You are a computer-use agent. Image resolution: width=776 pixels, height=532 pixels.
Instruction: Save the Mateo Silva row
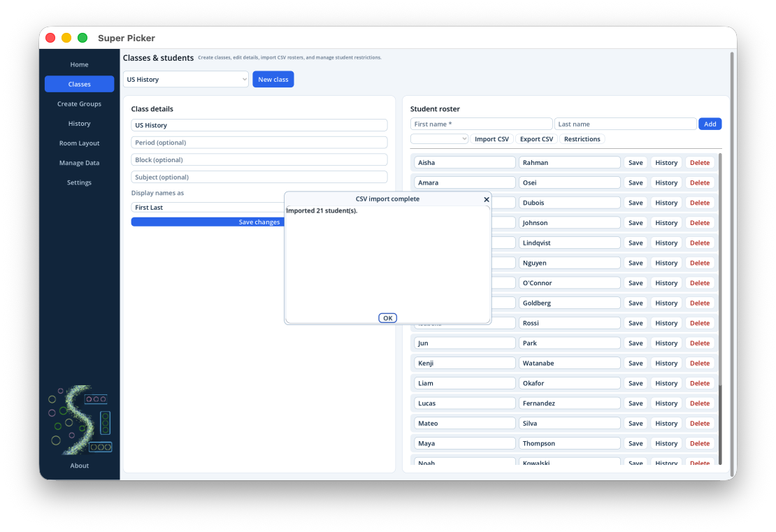[635, 423]
